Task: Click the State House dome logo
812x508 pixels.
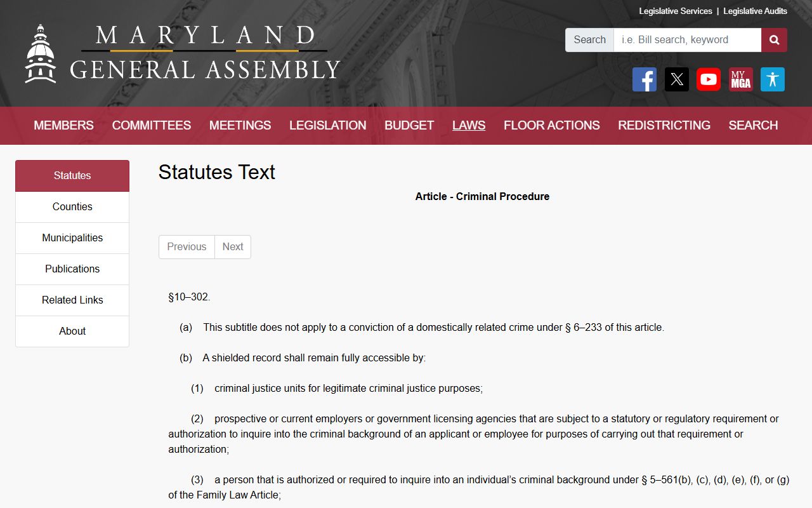Action: (x=41, y=54)
